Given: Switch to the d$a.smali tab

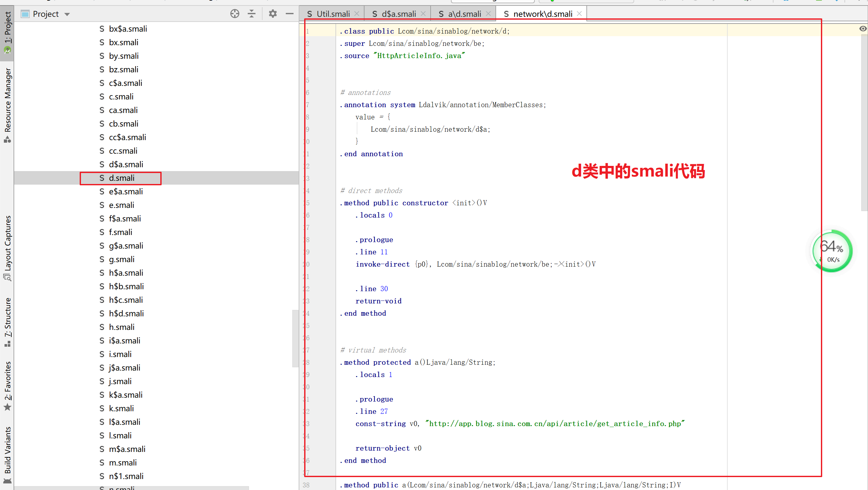Looking at the screenshot, I should tap(398, 14).
